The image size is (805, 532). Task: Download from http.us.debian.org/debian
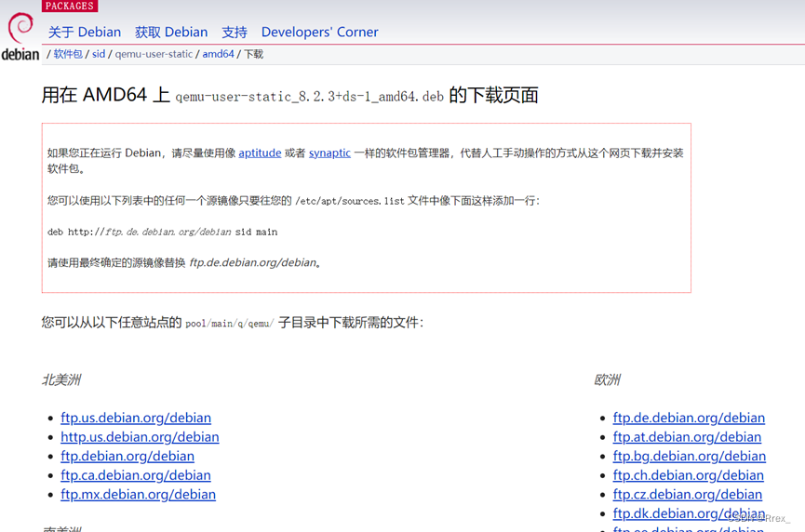pyautogui.click(x=140, y=437)
